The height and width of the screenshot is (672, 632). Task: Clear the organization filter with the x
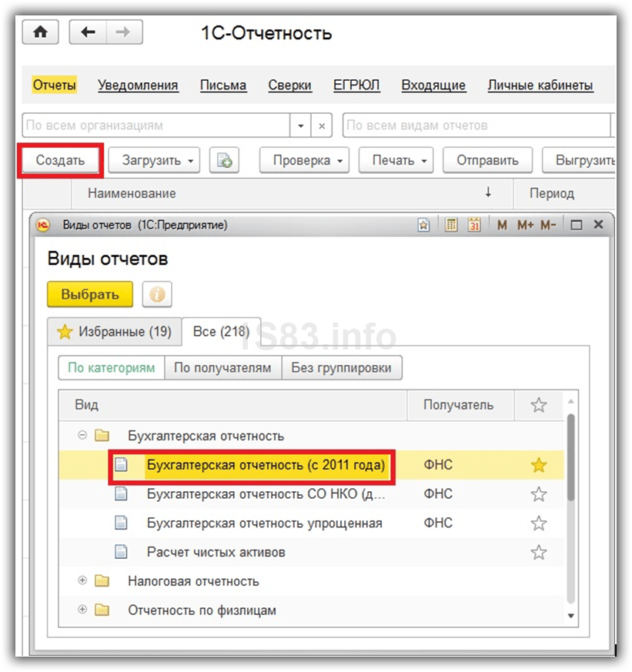tap(322, 125)
